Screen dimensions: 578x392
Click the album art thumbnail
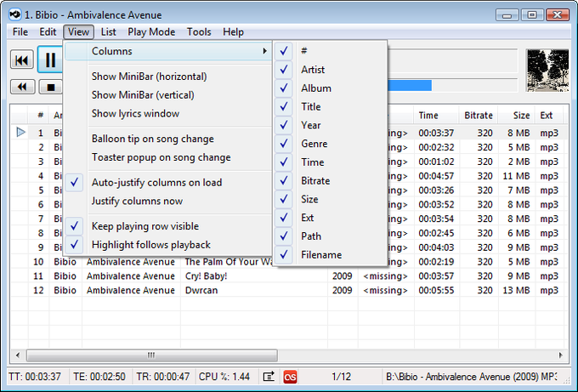[x=547, y=70]
